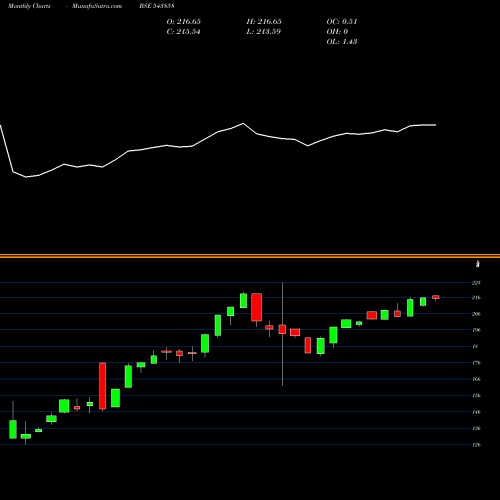Click the 146 price axis label
This screenshot has height=500, width=500.
(x=476, y=412)
